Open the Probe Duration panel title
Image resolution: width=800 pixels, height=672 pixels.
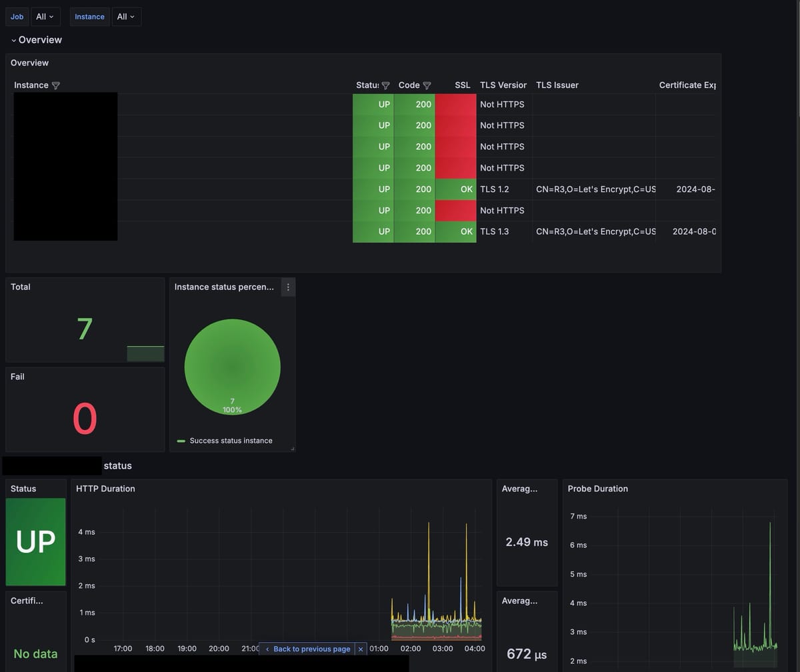pyautogui.click(x=598, y=489)
